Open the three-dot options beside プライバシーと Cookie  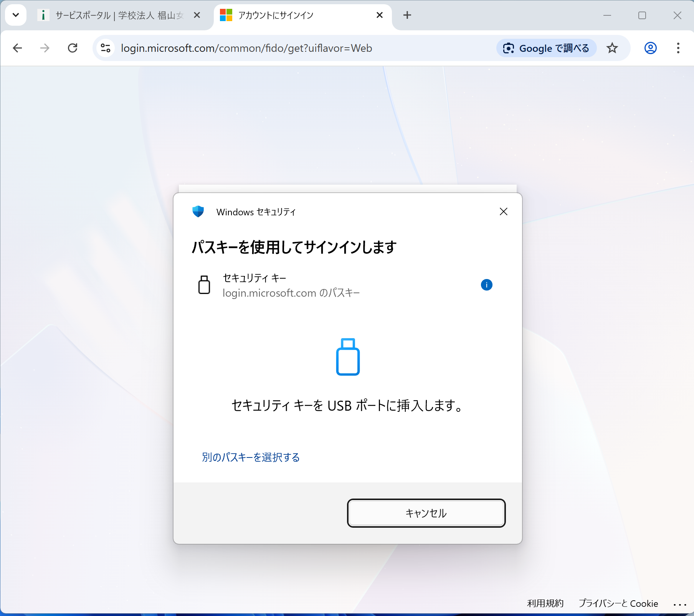tap(679, 604)
